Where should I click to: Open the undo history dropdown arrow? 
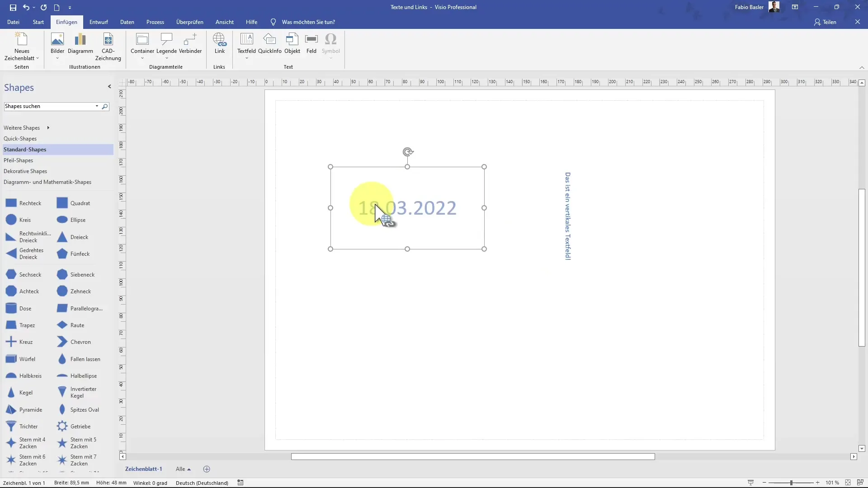[x=34, y=8]
